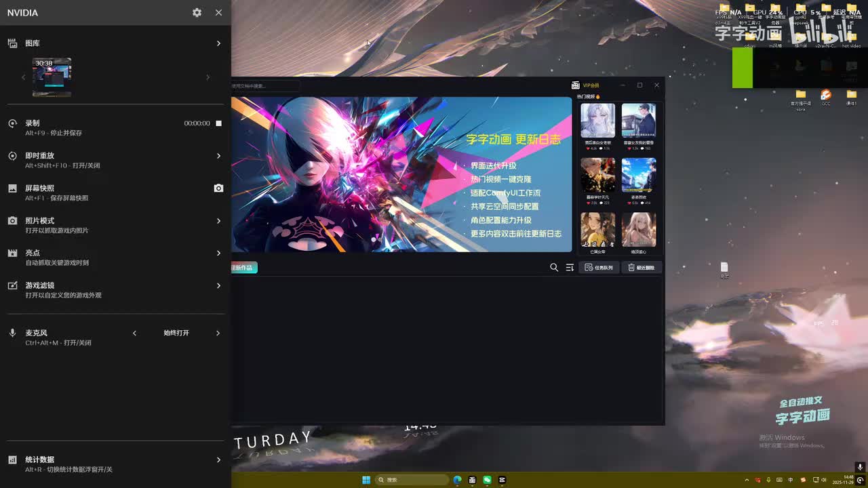Open the 亡国公主 hot video thumbnail
Viewport: 868px width, 488px height.
[x=598, y=230]
